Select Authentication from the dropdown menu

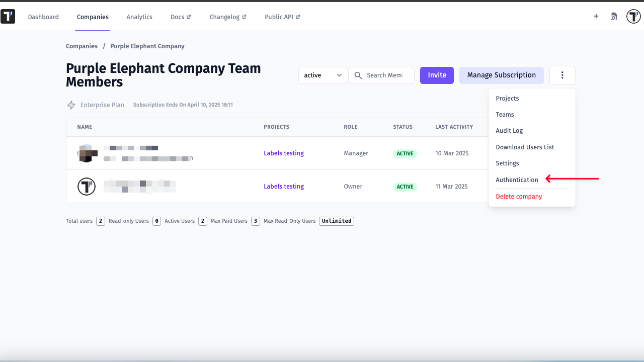(517, 180)
